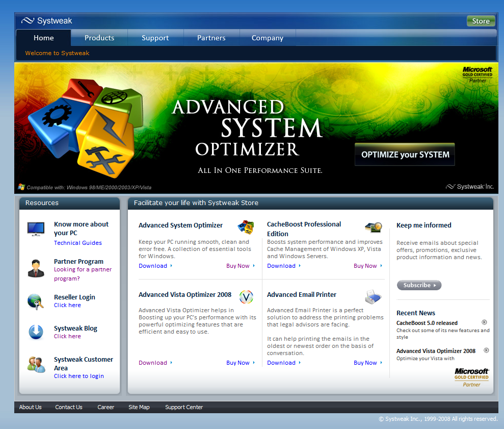Image resolution: width=504 pixels, height=429 pixels.
Task: Open Career in footer
Action: 106,407
